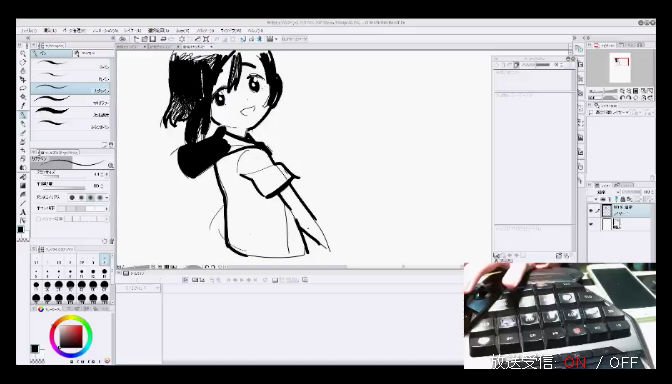672x384 pixels.
Task: Open the topmost material palette icon in right dock
Action: pyautogui.click(x=580, y=49)
